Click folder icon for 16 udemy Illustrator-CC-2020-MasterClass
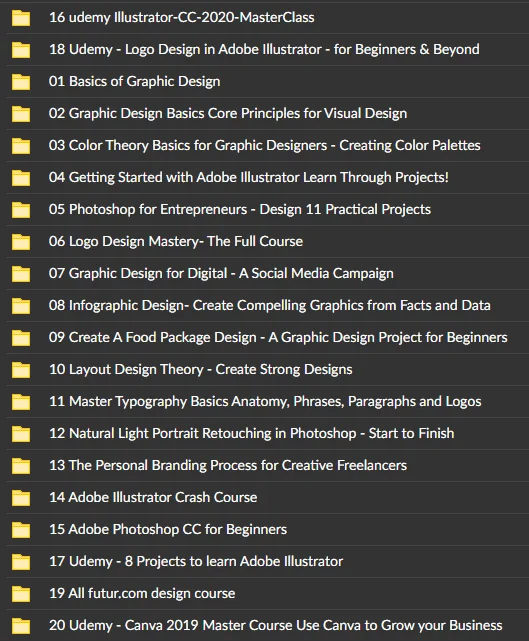This screenshot has width=529, height=641. click(21, 18)
